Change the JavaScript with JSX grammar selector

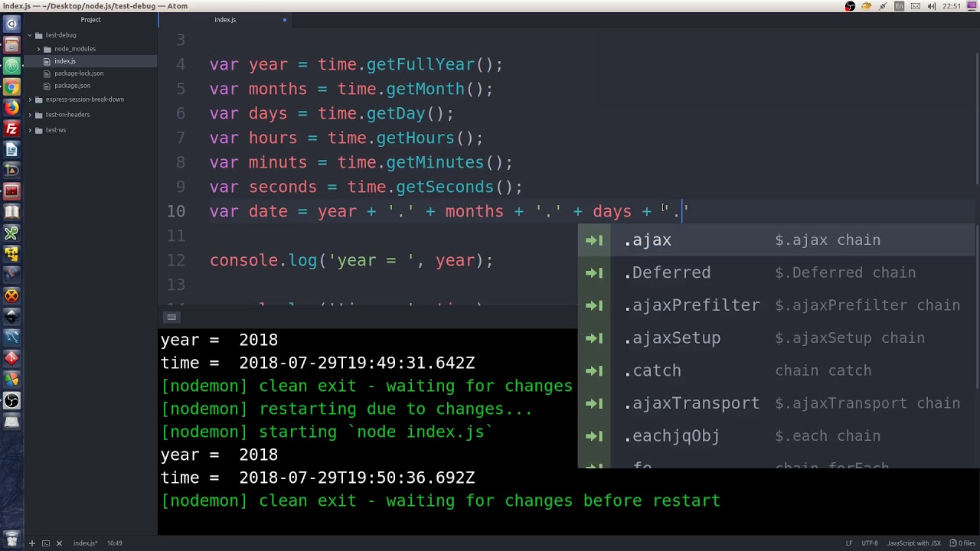click(x=913, y=543)
